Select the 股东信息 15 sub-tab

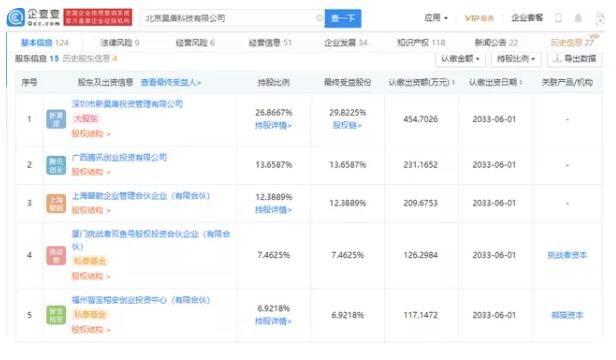37,59
